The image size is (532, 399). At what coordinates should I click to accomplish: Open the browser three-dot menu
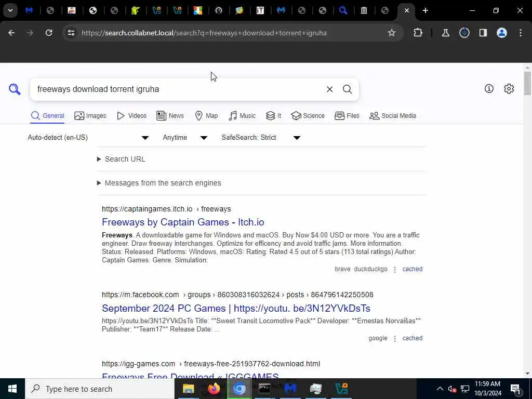(521, 33)
